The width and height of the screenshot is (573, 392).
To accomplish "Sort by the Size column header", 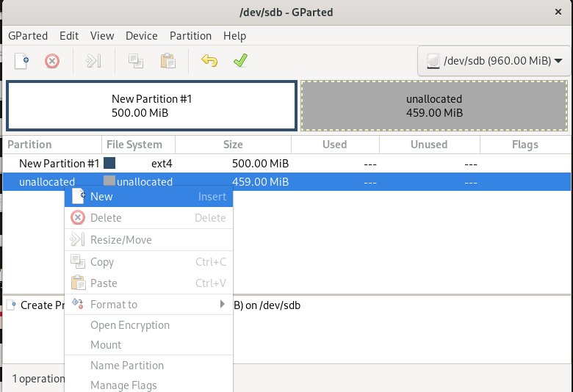I will pos(233,145).
